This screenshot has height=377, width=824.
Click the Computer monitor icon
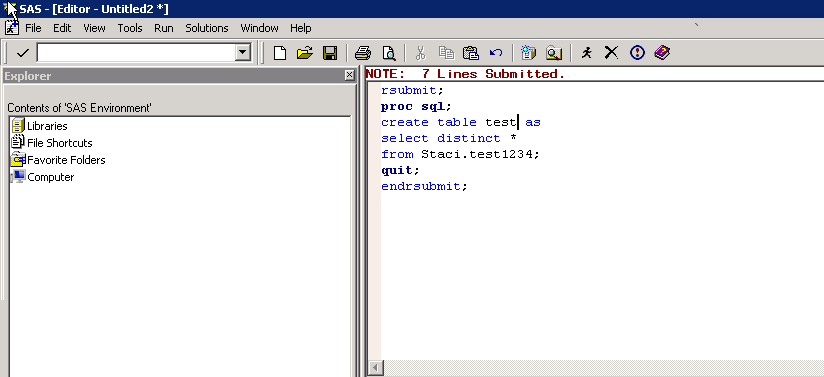[18, 176]
